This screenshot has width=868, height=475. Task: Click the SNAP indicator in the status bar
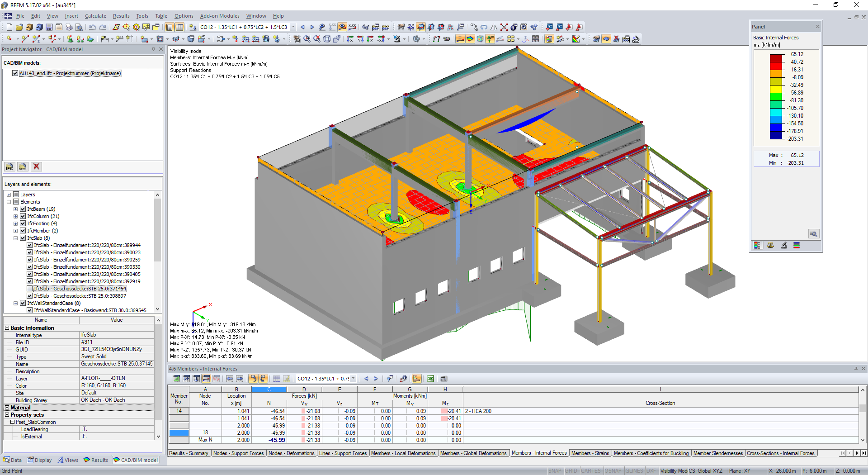click(555, 470)
